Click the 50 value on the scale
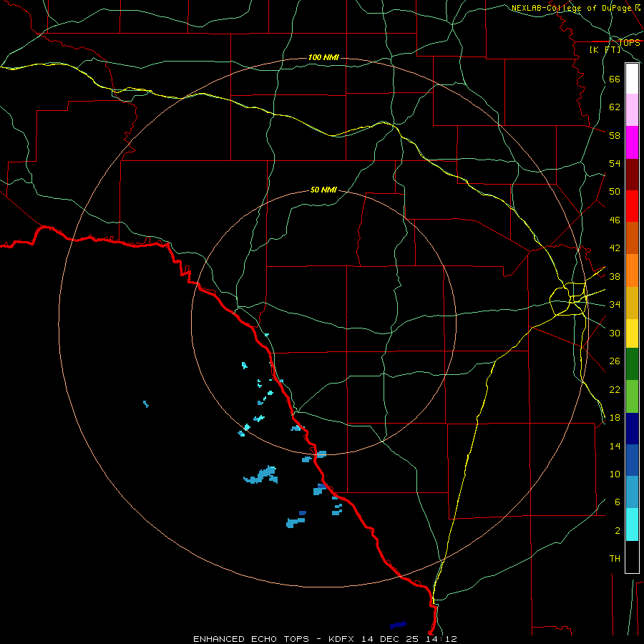The image size is (644, 644). click(615, 191)
